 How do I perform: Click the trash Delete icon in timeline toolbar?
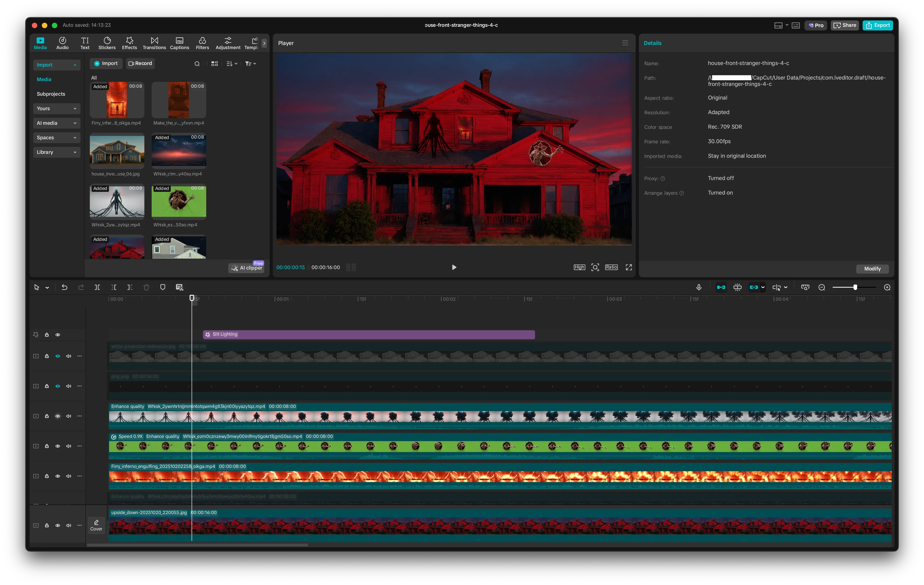(x=146, y=287)
